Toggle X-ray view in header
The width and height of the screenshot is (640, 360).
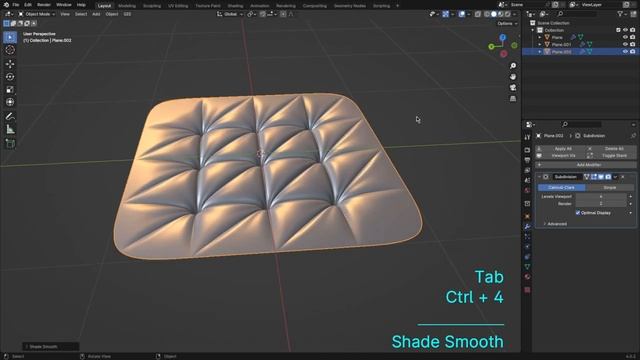478,14
